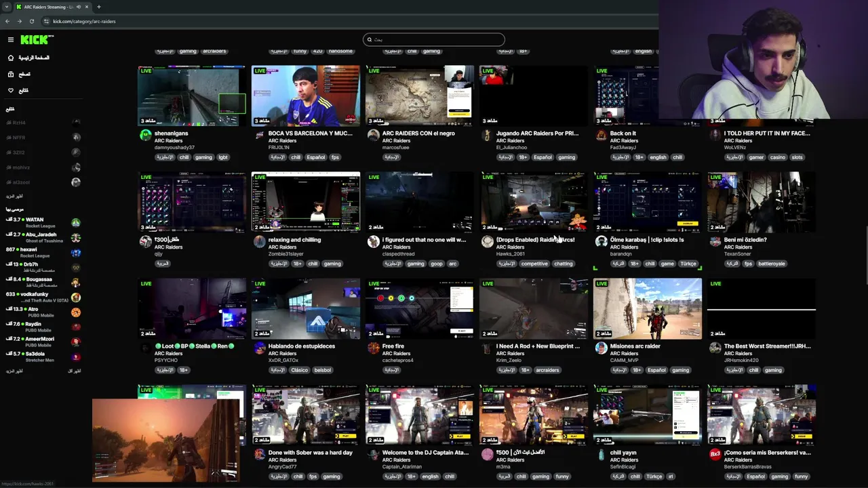Select Raydin in recommended channels
The image size is (868, 488).
pyautogui.click(x=43, y=327)
